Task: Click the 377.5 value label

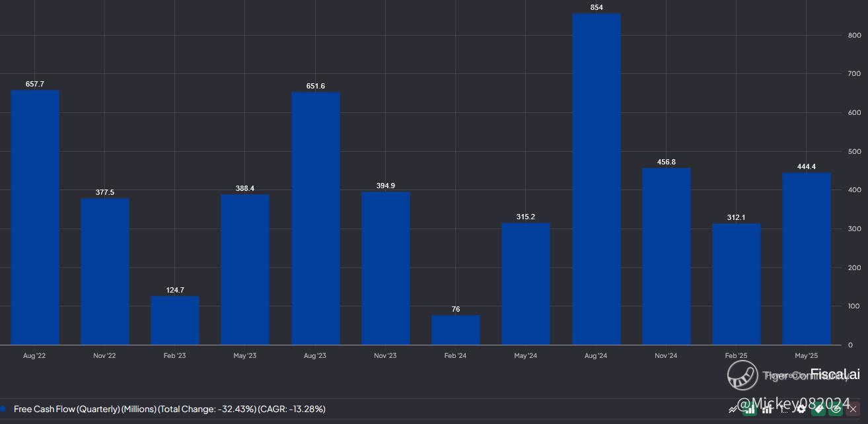Action: 105,193
